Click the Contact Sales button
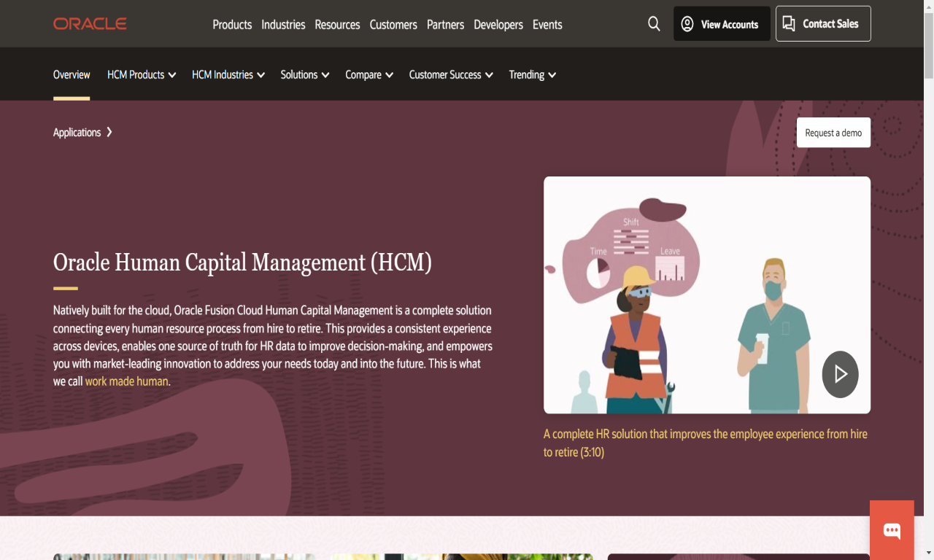934x560 pixels. 823,24
